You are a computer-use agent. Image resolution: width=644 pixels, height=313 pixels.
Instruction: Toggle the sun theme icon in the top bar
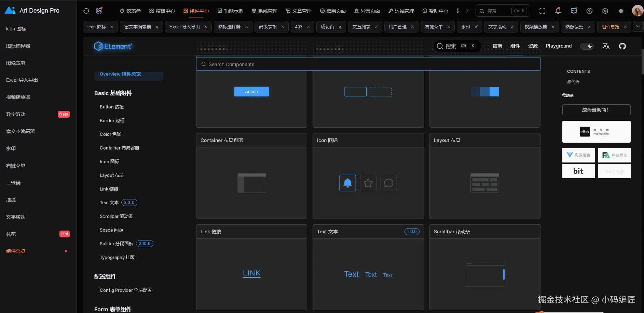621,11
